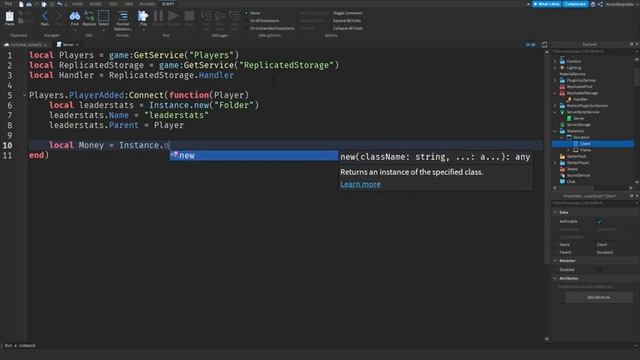Click the What's New button
The image size is (640, 360).
click(x=547, y=4)
